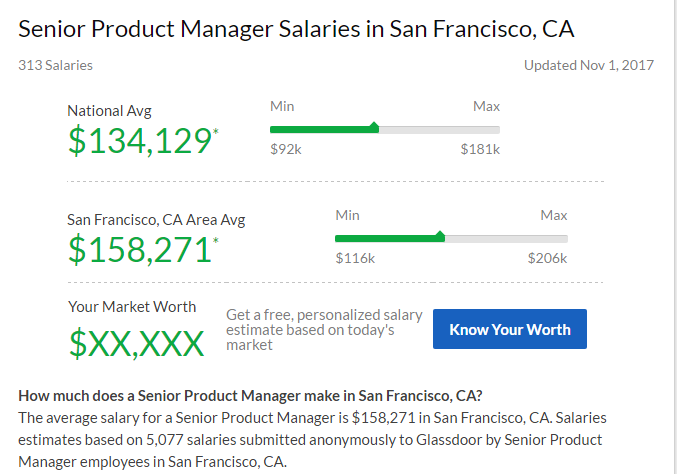This screenshot has width=677, height=474.
Task: Click the San Francisco range marker
Action: (440, 236)
